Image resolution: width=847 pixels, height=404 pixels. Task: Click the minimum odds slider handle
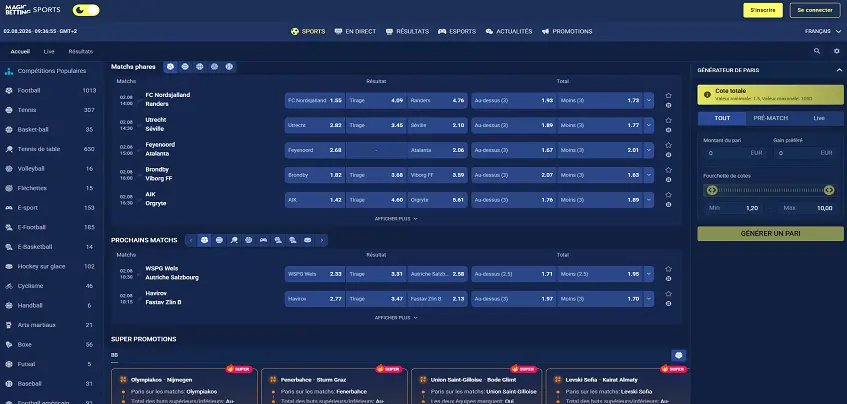tap(711, 190)
